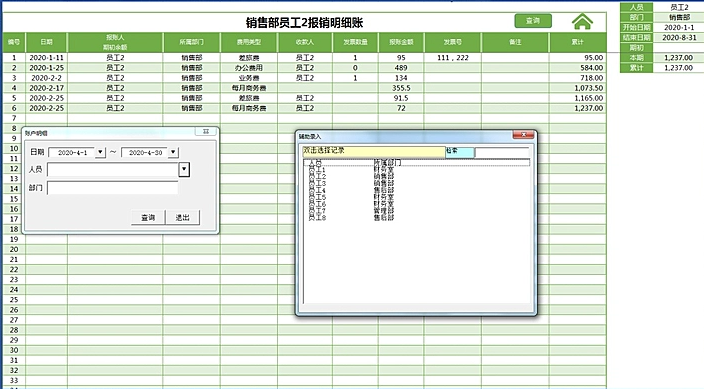Click the 办公费用 expense type cell
This screenshot has height=389, width=704.
[x=249, y=68]
